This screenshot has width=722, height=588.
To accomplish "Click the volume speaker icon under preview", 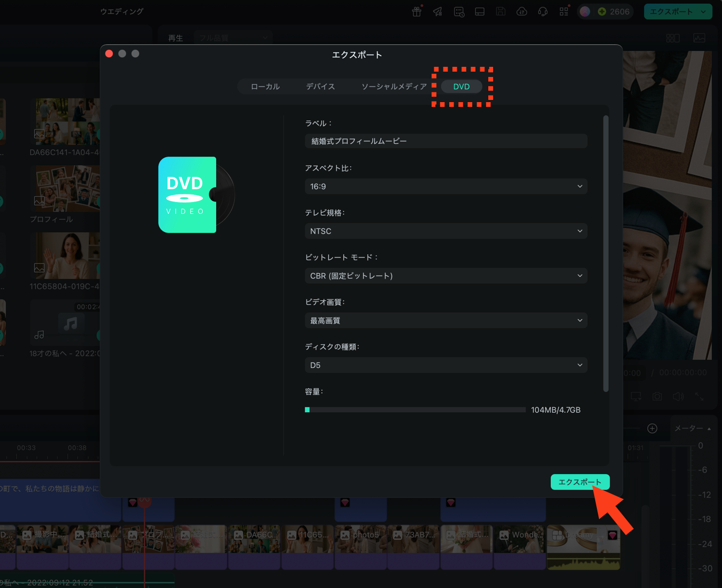I will point(678,397).
